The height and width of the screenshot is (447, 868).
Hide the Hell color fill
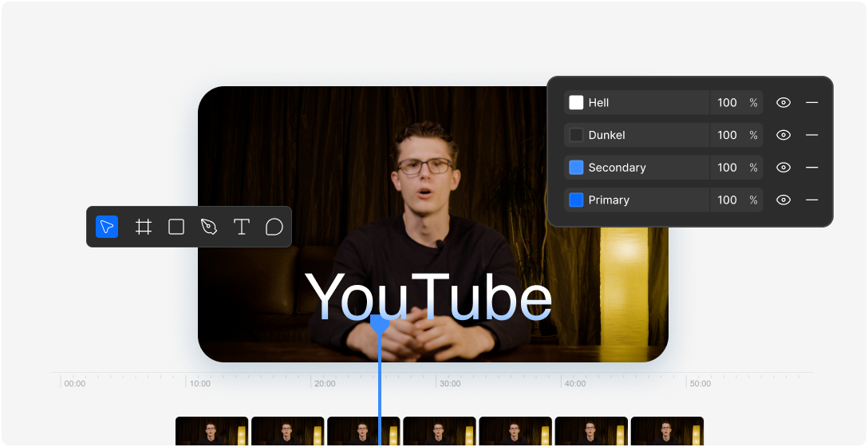783,102
